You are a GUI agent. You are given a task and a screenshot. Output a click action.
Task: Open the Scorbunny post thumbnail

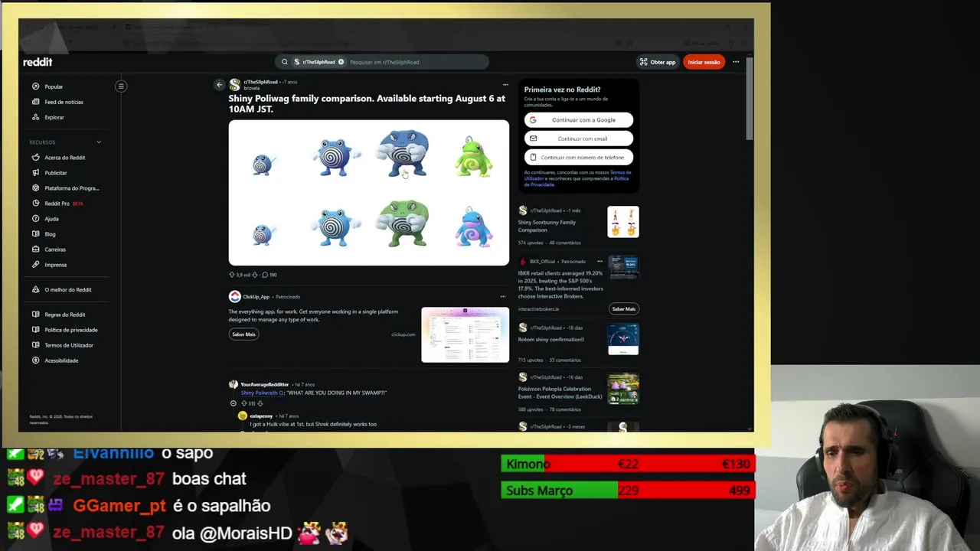click(x=623, y=222)
